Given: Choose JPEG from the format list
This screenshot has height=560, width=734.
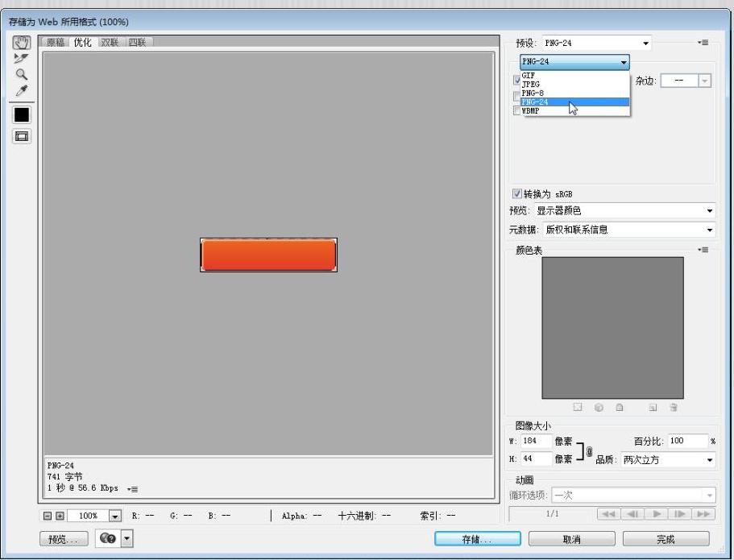Looking at the screenshot, I should (533, 83).
